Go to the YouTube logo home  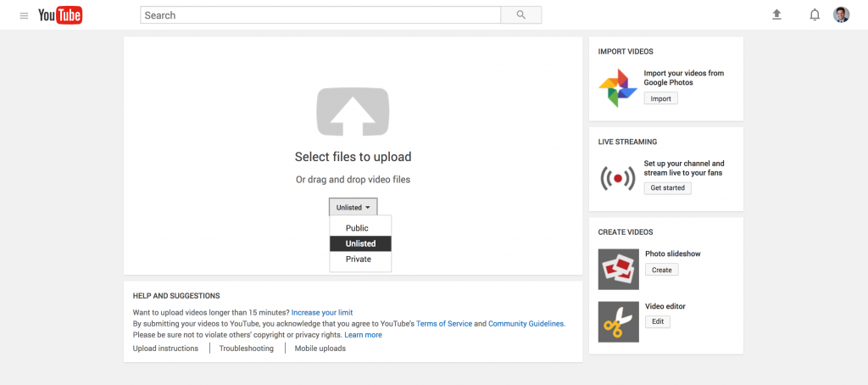(60, 15)
